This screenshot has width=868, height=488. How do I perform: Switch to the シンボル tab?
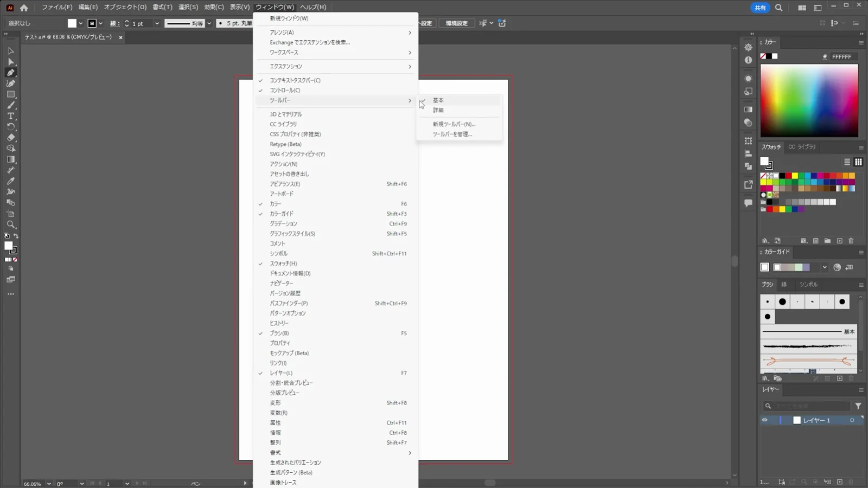pyautogui.click(x=808, y=284)
